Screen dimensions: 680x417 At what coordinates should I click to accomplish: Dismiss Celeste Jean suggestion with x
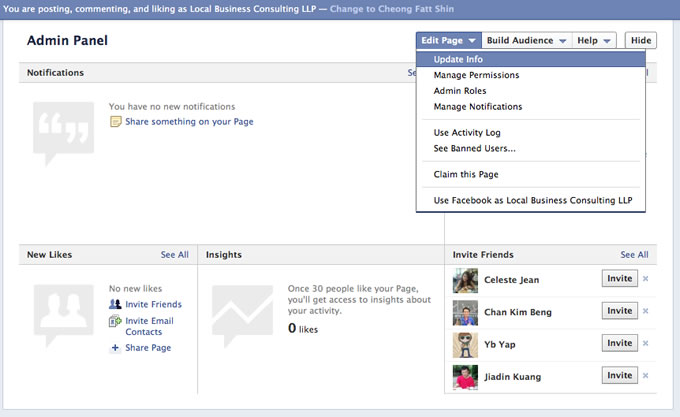[x=645, y=279]
